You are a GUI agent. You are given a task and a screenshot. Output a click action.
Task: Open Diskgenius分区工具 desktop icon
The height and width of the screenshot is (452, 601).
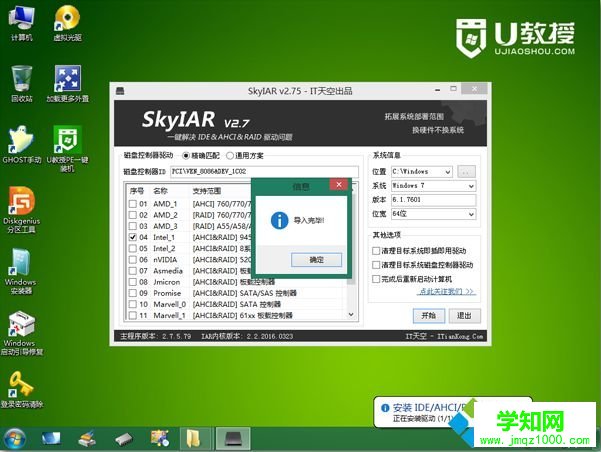21,209
